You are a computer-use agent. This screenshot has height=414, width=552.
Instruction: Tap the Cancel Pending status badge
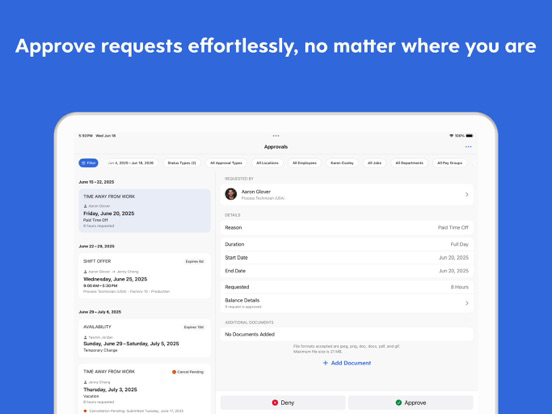point(188,372)
